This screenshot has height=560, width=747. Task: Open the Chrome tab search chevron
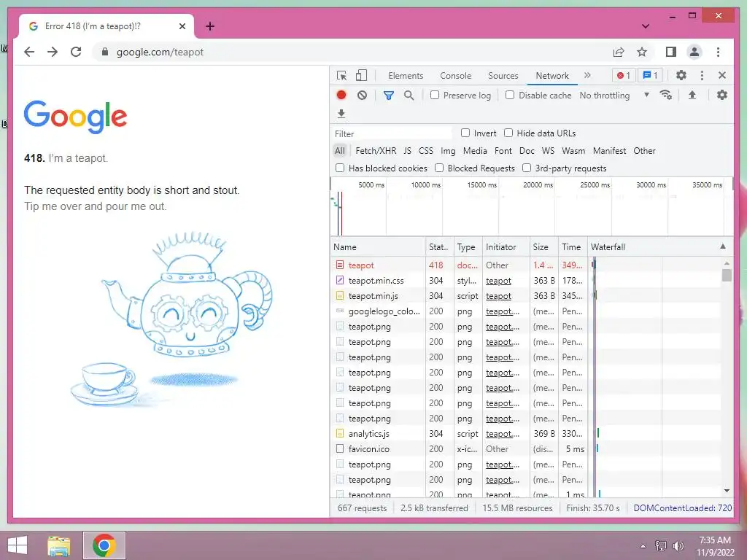point(646,26)
